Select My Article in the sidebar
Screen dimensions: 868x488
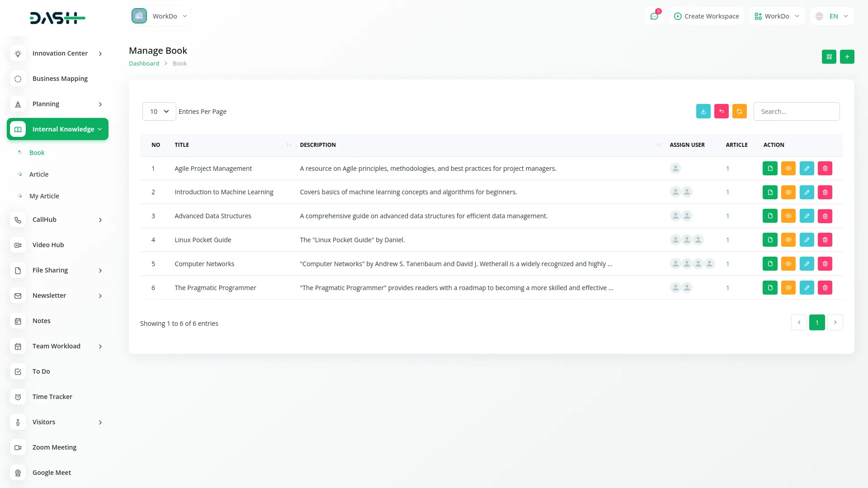coord(44,196)
